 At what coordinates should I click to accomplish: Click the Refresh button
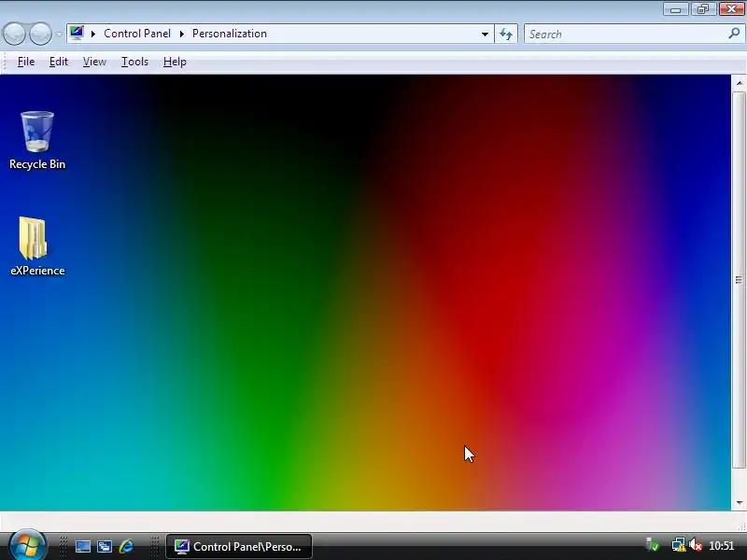tap(506, 35)
